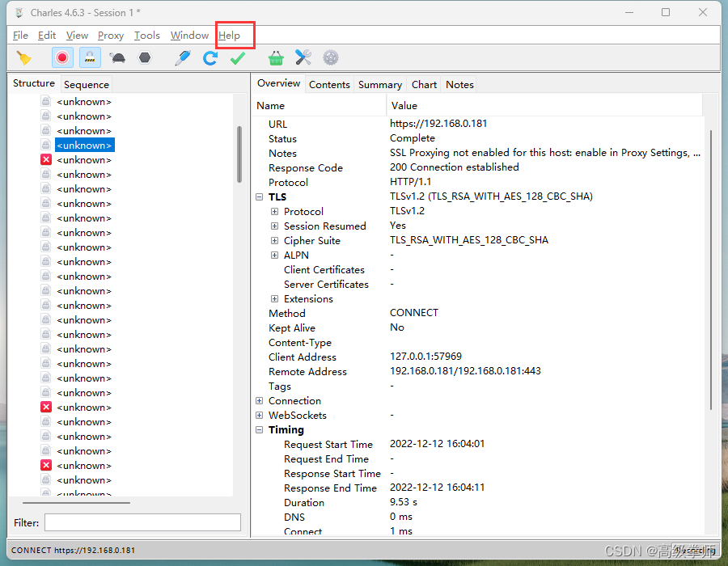728x566 pixels.
Task: Toggle throttling turtle icon
Action: [x=117, y=58]
